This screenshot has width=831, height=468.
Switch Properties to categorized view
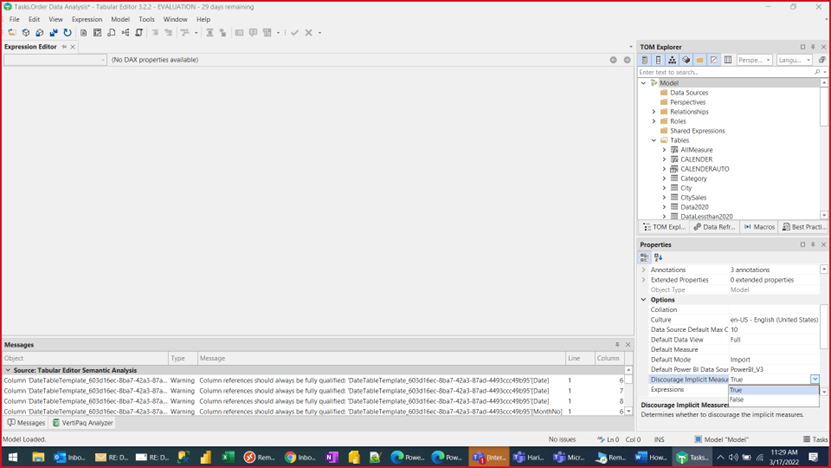(644, 258)
